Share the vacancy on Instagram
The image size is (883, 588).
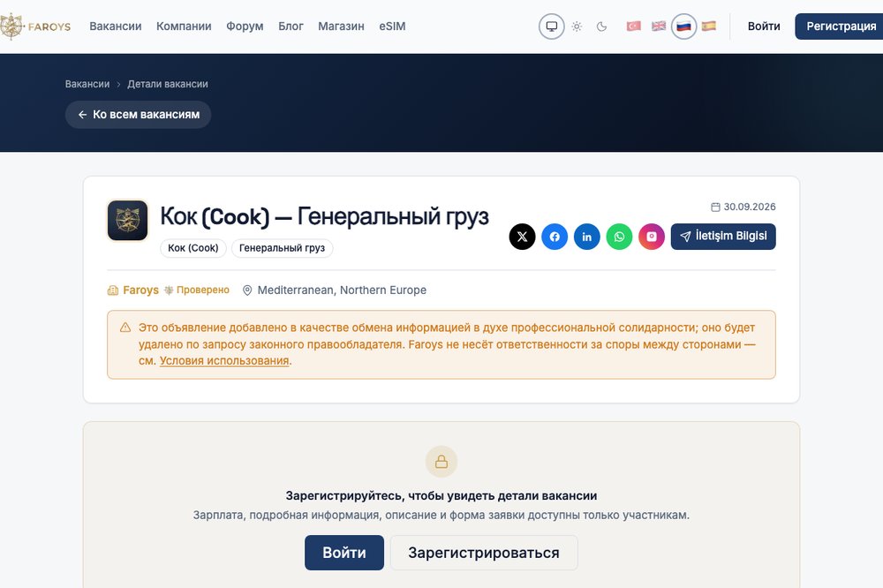coord(652,237)
